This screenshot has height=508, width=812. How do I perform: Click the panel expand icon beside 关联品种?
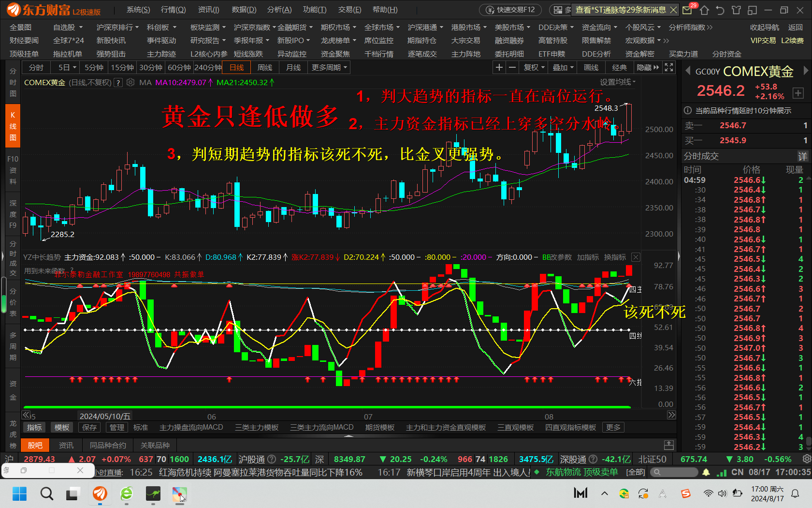[669, 445]
